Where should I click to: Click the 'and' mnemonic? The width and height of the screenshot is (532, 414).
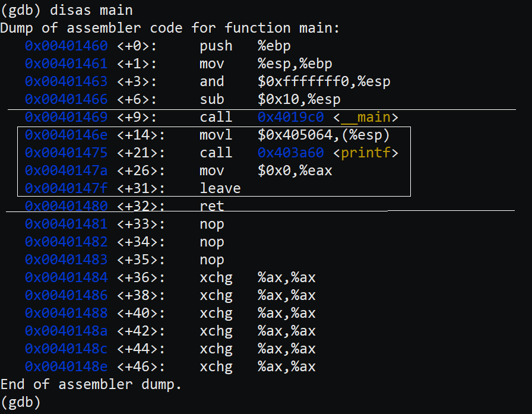pos(212,81)
